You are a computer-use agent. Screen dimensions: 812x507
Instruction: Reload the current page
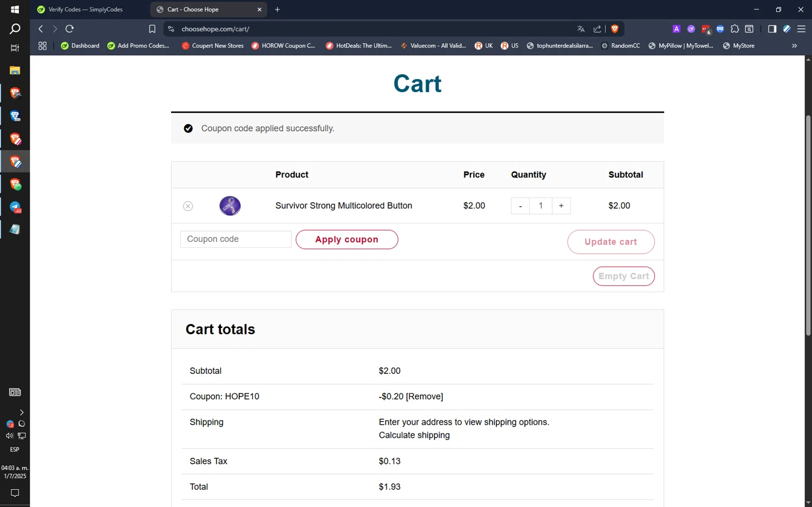[x=69, y=29]
